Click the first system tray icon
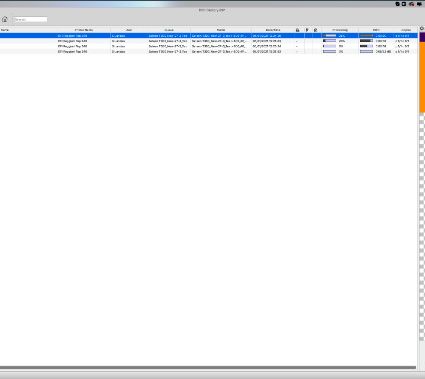 [397, 4]
